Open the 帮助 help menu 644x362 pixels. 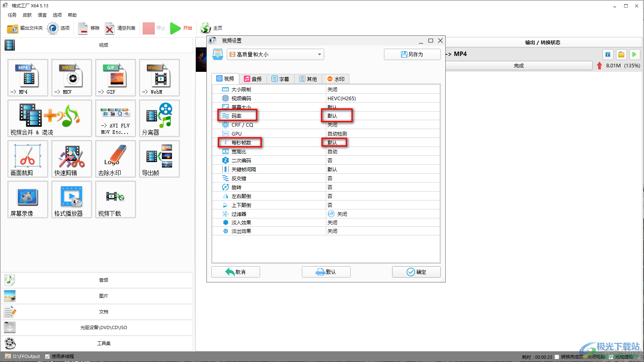pyautogui.click(x=72, y=15)
